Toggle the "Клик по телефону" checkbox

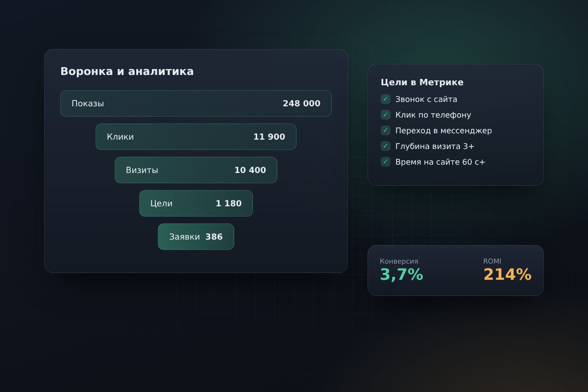coord(386,115)
